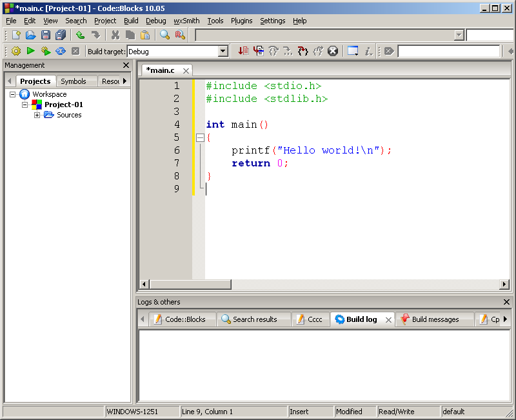Screen dimensions: 516x420
Task: Build the project with the gear icon
Action: pos(15,51)
